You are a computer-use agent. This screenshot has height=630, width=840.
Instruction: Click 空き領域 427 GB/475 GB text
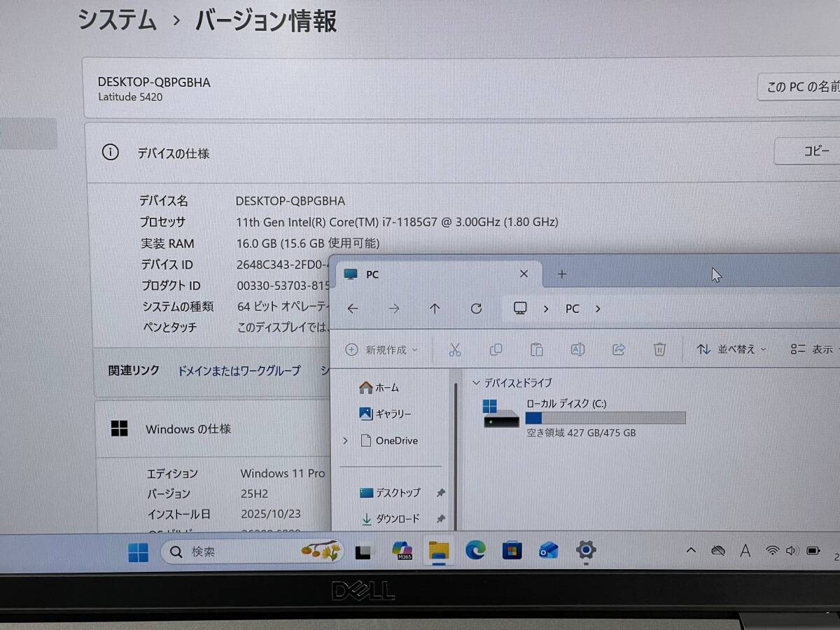click(581, 433)
